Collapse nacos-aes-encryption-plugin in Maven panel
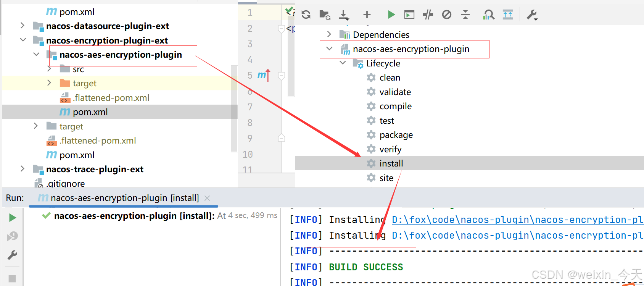The image size is (644, 286). [x=329, y=49]
